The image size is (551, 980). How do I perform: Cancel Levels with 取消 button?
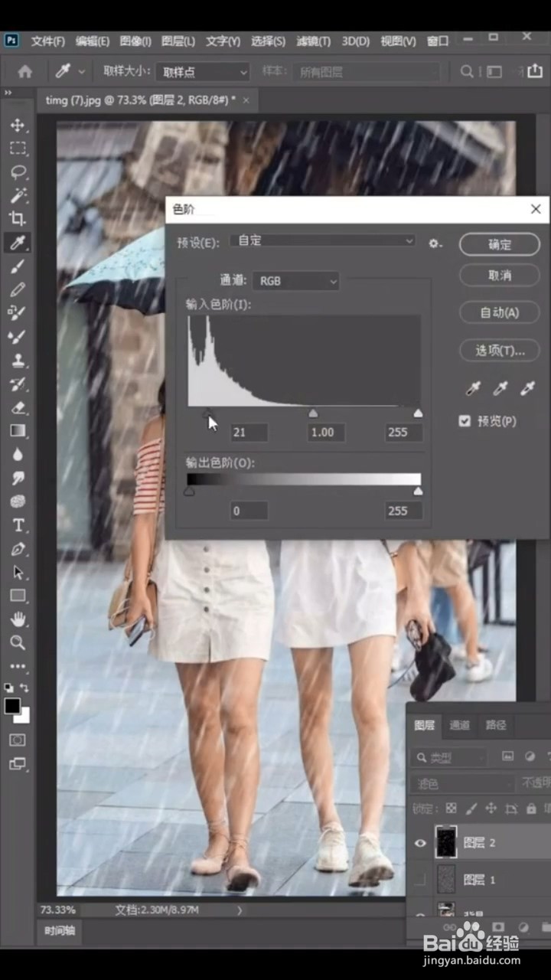point(500,276)
